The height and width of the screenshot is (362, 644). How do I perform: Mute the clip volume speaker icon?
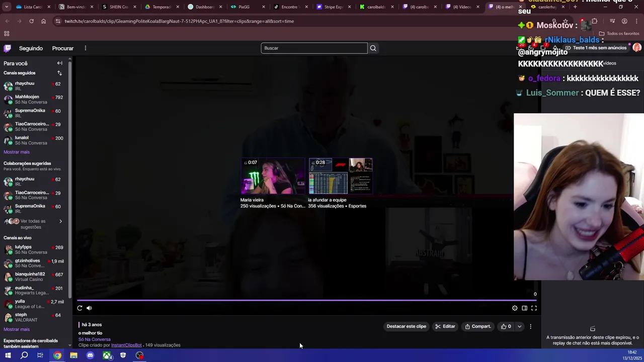click(x=89, y=308)
